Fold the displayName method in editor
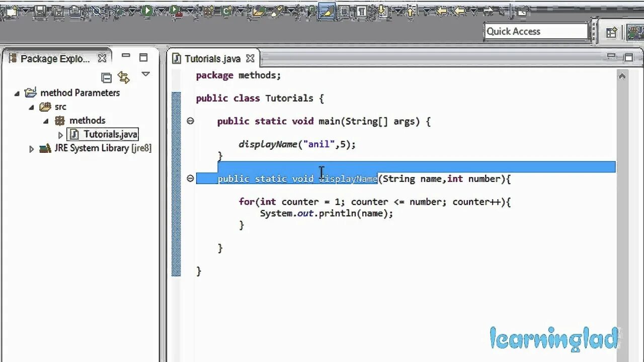This screenshot has width=644, height=362. 190,178
